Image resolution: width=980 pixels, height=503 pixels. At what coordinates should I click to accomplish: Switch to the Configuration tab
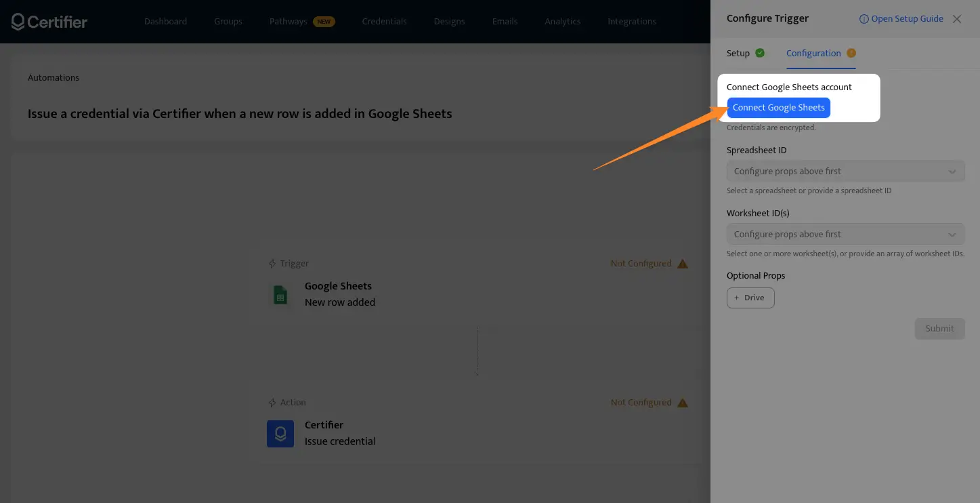[x=813, y=54]
